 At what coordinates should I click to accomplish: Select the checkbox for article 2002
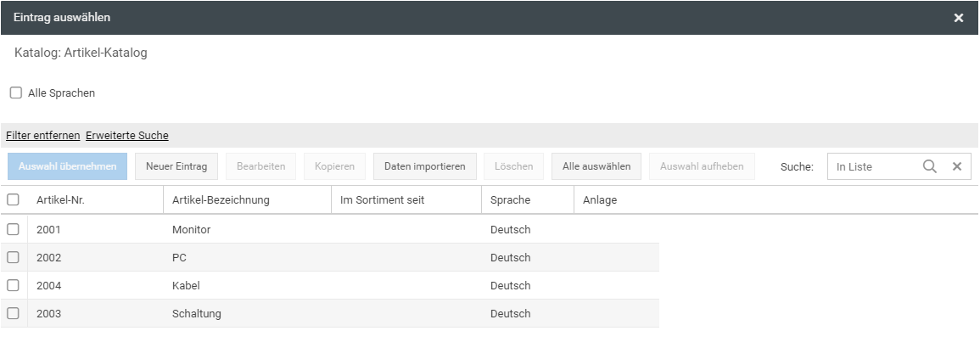[x=13, y=257]
